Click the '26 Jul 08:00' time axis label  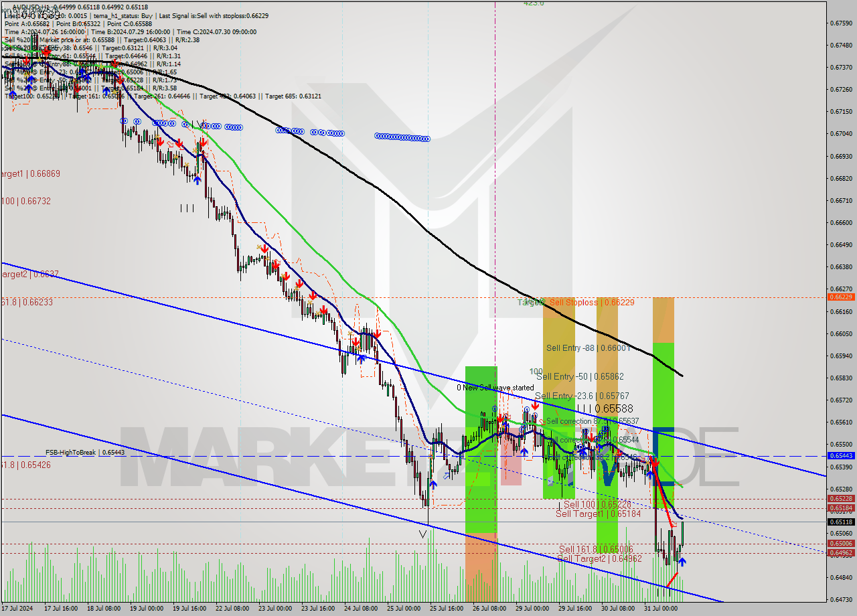tap(488, 609)
